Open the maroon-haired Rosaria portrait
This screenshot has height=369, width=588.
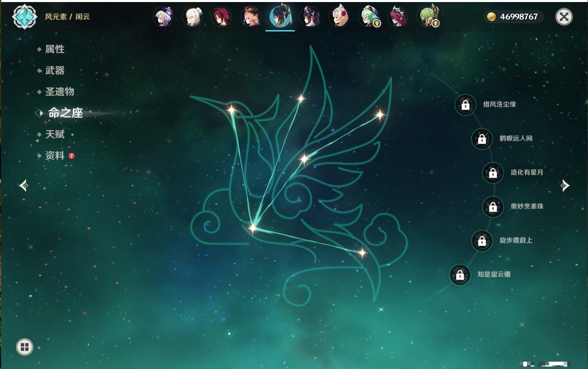click(x=398, y=17)
